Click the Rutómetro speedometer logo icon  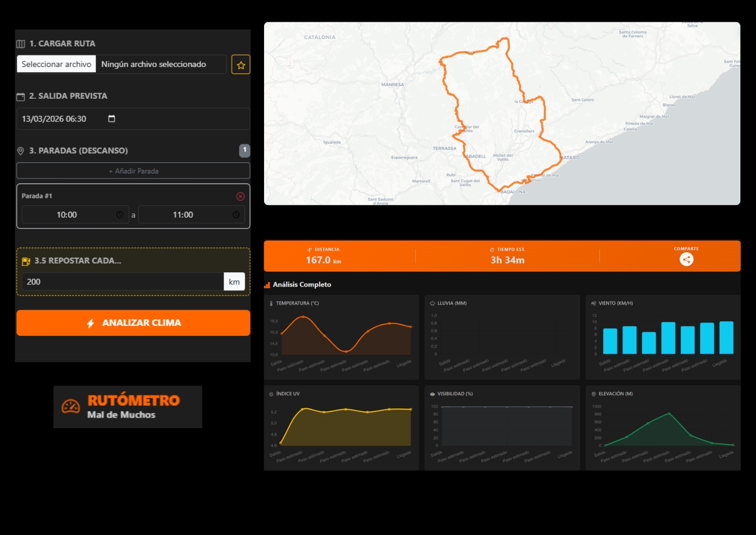[71, 406]
